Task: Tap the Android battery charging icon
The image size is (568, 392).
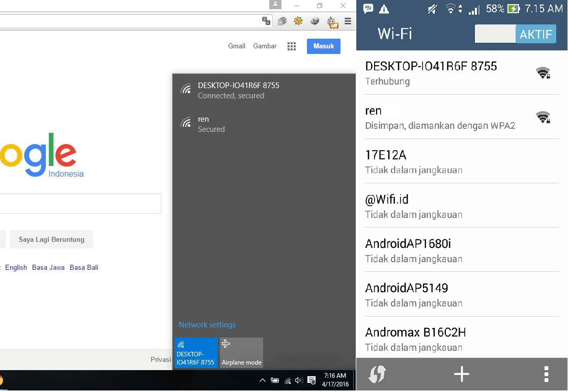Action: click(514, 8)
